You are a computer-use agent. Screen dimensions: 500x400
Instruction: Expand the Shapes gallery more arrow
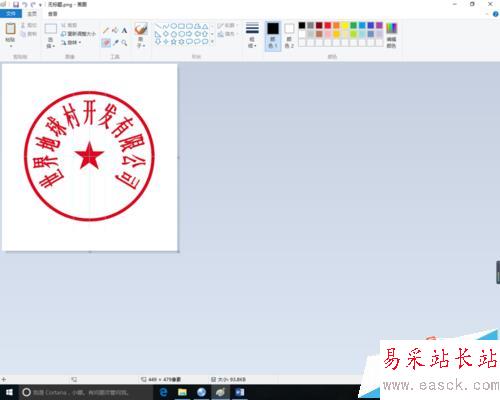pos(212,42)
